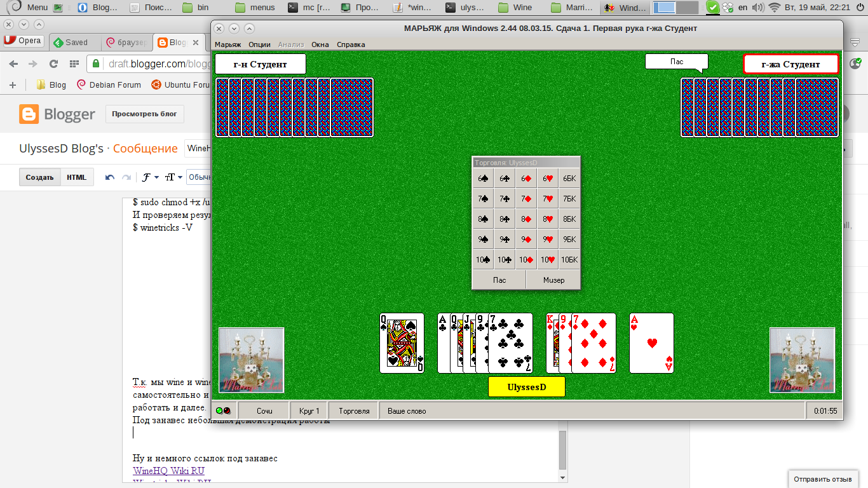
Task: Select the 8БК no-trump bid
Action: coord(569,219)
